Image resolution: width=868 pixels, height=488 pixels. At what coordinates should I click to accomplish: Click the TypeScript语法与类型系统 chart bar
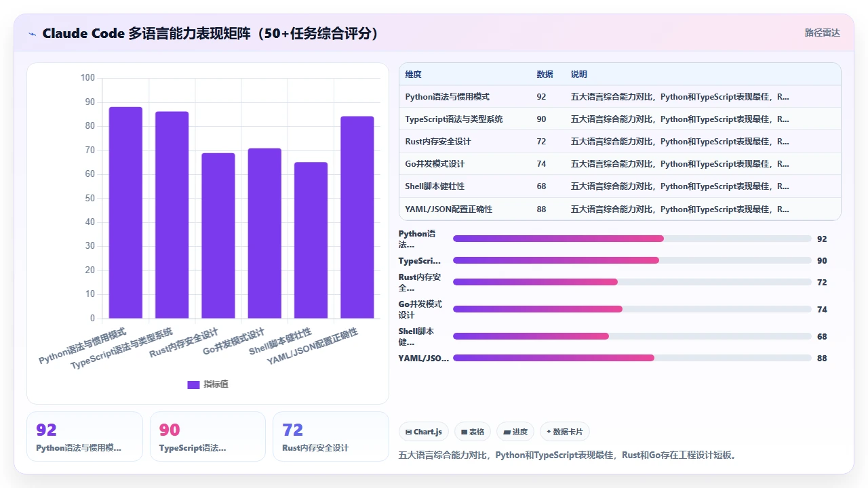[172, 215]
